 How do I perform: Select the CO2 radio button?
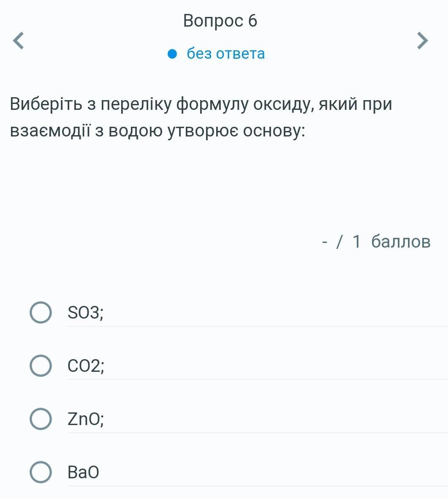pyautogui.click(x=41, y=366)
